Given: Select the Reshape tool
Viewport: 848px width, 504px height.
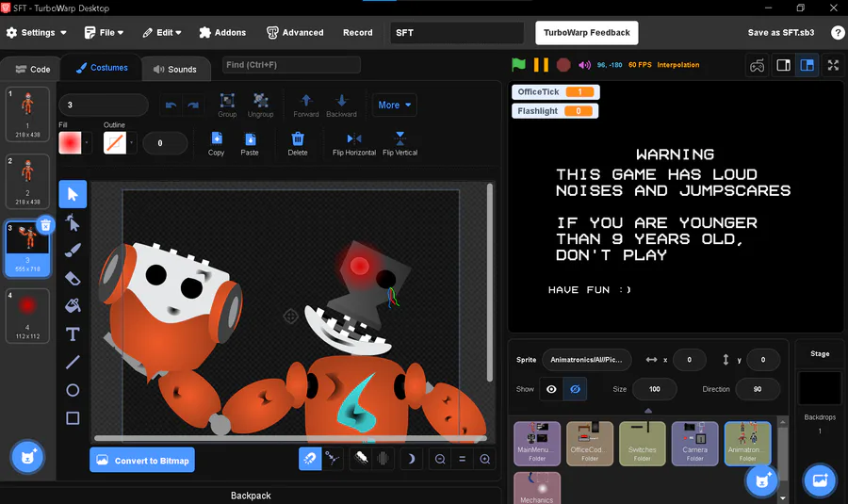Looking at the screenshot, I should click(73, 222).
